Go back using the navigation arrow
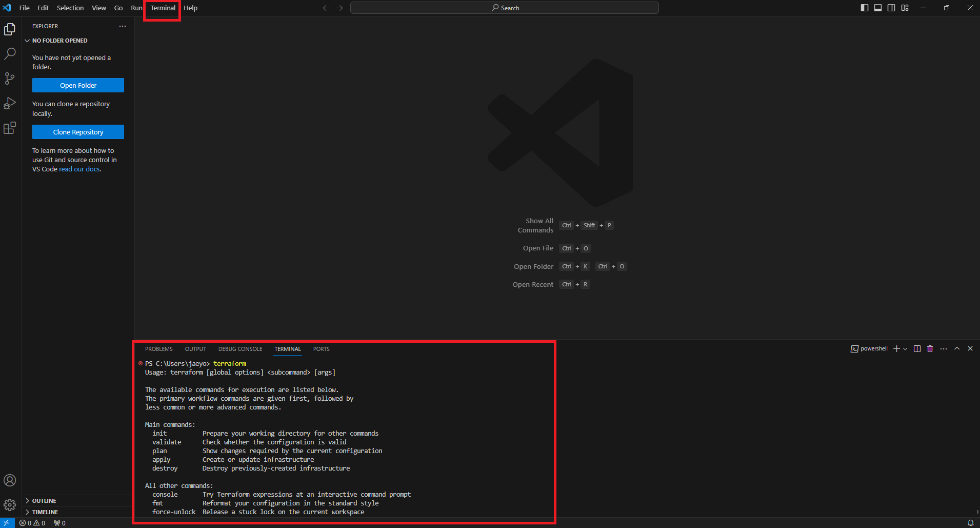 326,8
